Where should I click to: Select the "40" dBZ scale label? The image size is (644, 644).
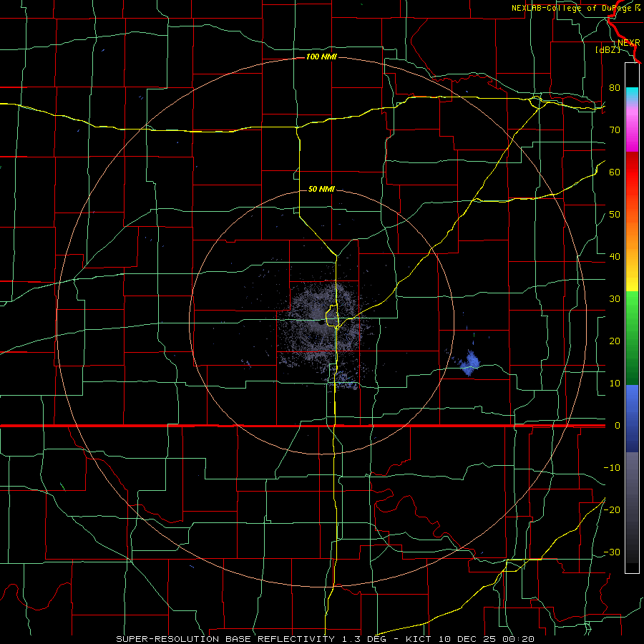[x=615, y=257]
